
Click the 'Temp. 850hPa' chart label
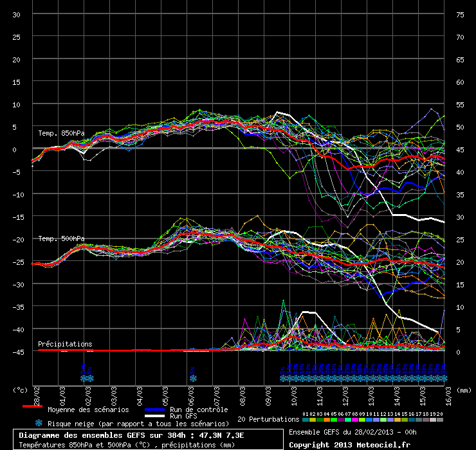point(61,133)
